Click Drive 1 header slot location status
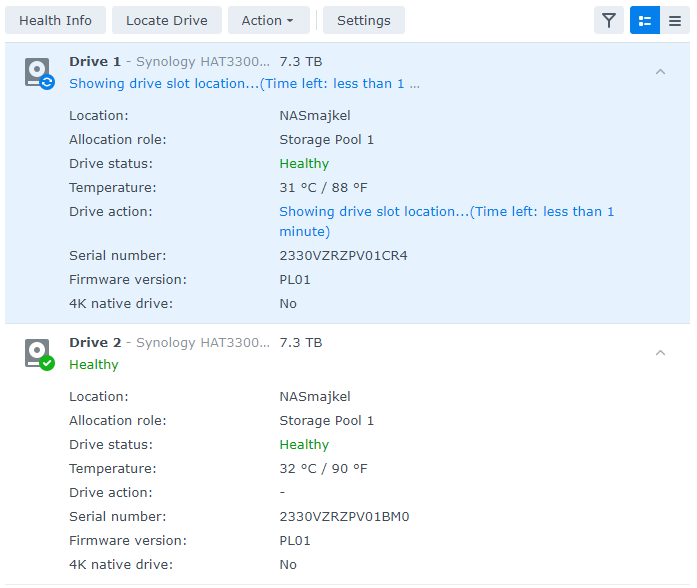This screenshot has width=697, height=588. click(244, 84)
